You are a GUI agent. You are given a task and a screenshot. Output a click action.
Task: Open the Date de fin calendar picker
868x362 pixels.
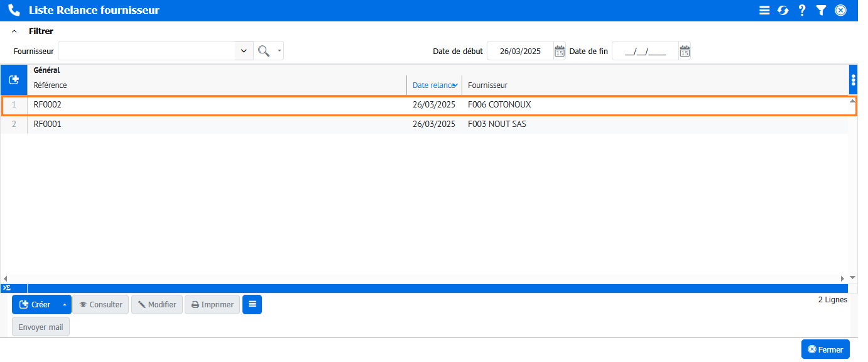pyautogui.click(x=685, y=52)
